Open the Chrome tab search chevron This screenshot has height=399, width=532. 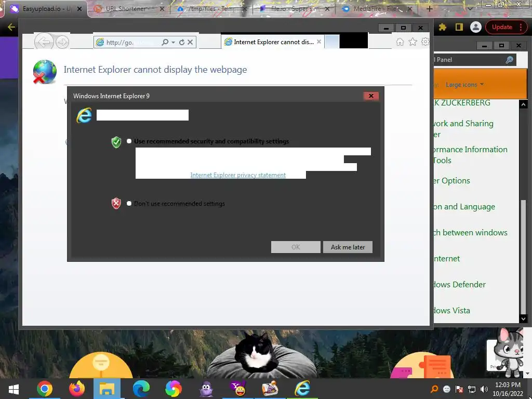click(470, 9)
